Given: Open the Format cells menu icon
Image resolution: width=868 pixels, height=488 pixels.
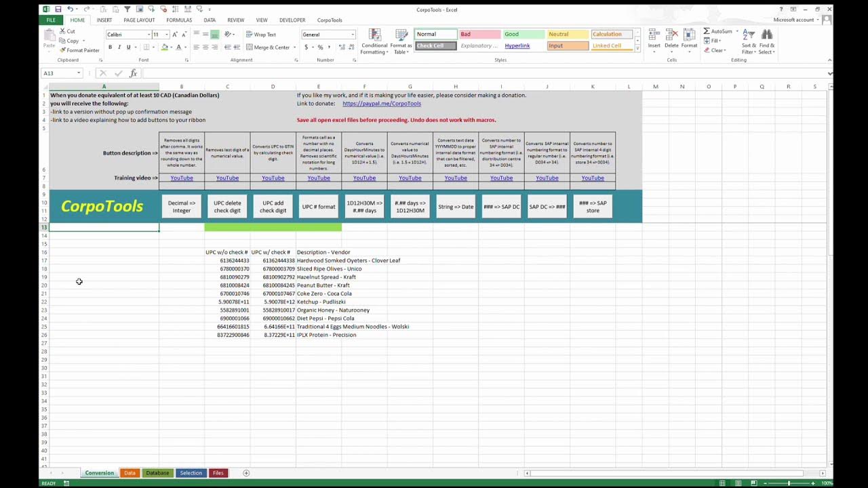Looking at the screenshot, I should [x=689, y=39].
